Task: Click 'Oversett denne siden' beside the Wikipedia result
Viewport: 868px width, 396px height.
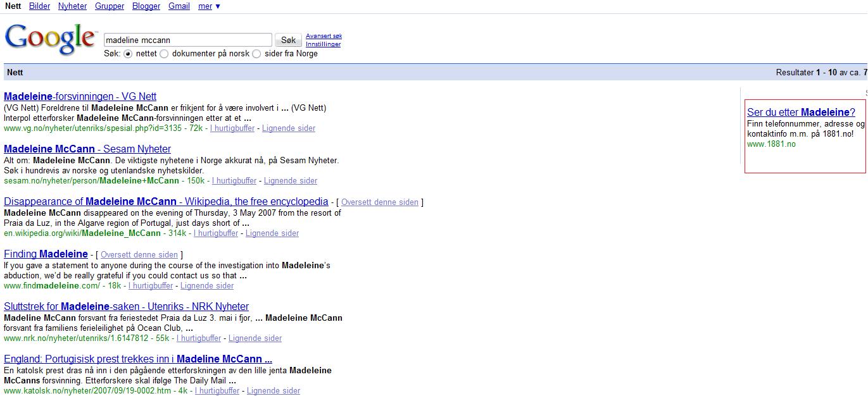Action: 380,202
